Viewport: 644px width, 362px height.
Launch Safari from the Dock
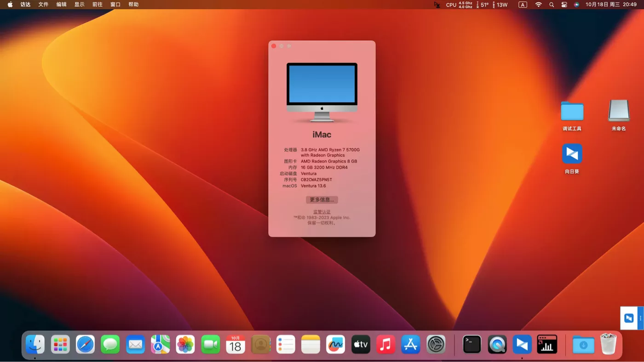click(85, 344)
